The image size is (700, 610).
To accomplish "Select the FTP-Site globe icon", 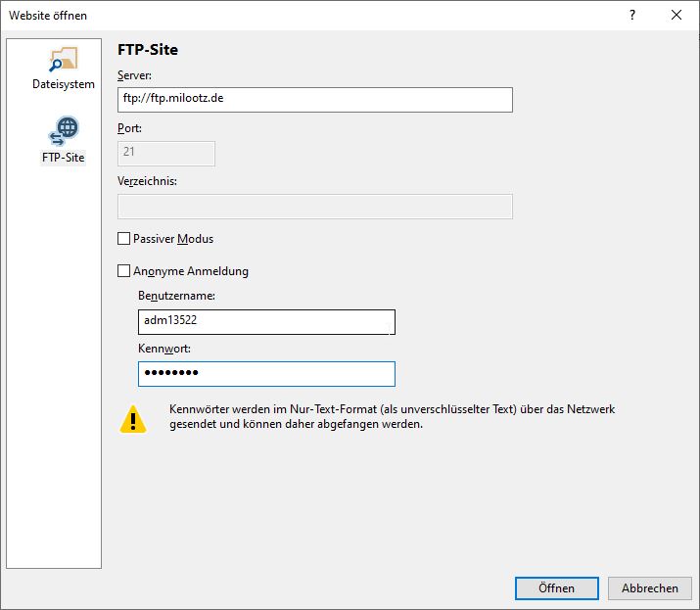I will click(63, 131).
